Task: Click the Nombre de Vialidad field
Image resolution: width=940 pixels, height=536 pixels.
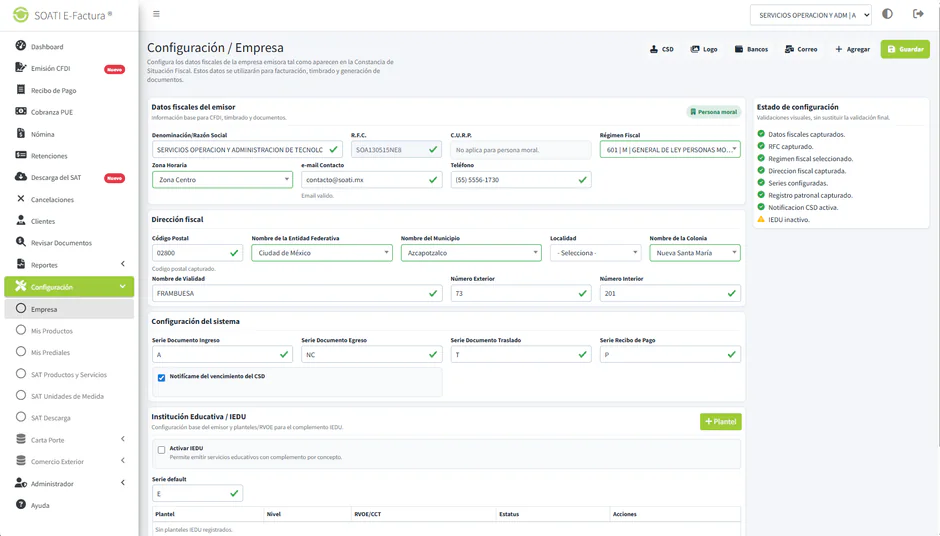Action: click(x=297, y=293)
